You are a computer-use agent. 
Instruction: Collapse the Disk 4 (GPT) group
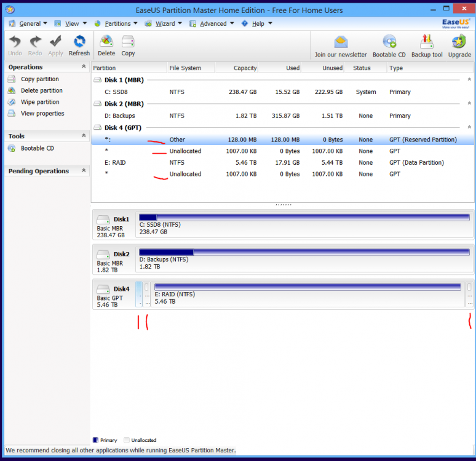[469, 127]
